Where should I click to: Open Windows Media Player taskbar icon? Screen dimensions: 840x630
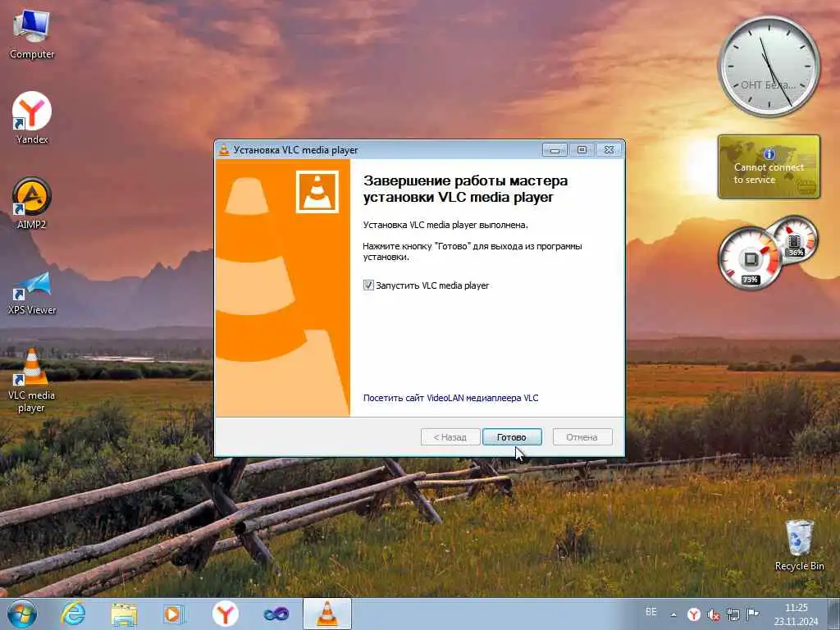pos(174,614)
